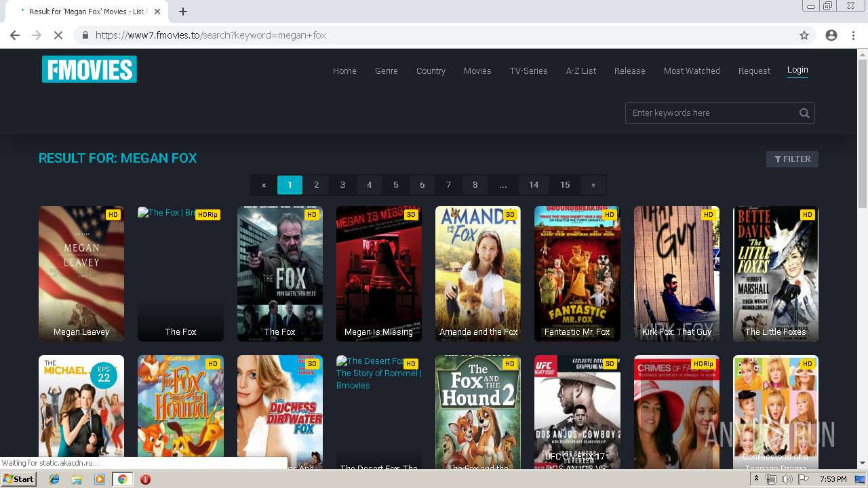Go to previous results page arrow
This screenshot has height=488, width=868.
(x=264, y=184)
